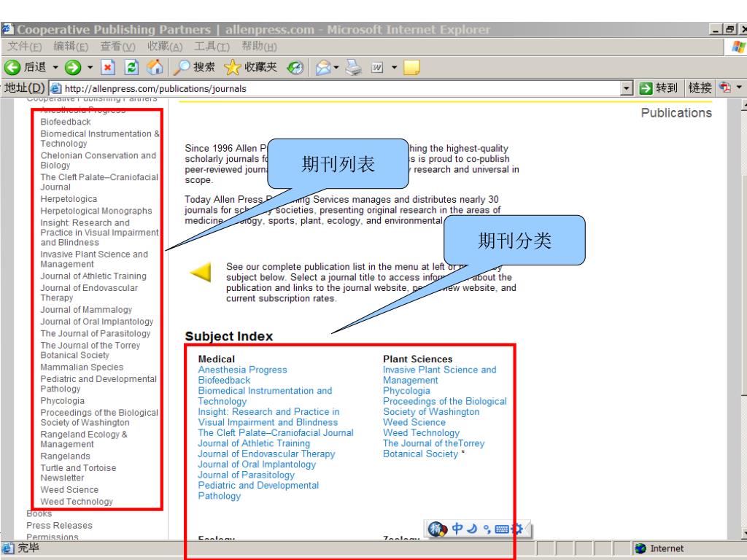Screen dimensions: 747x560
Task: Open Weed Technology under Plant Sciences
Action: point(421,433)
